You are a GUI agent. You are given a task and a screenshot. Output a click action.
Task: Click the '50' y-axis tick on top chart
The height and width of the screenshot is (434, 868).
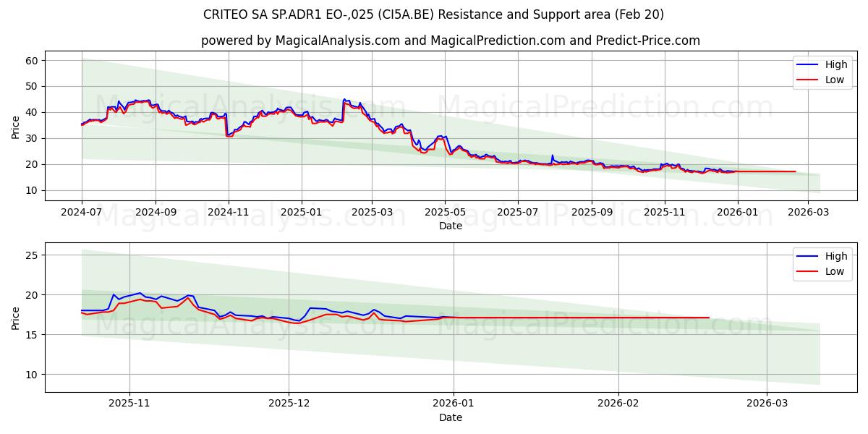[x=31, y=87]
